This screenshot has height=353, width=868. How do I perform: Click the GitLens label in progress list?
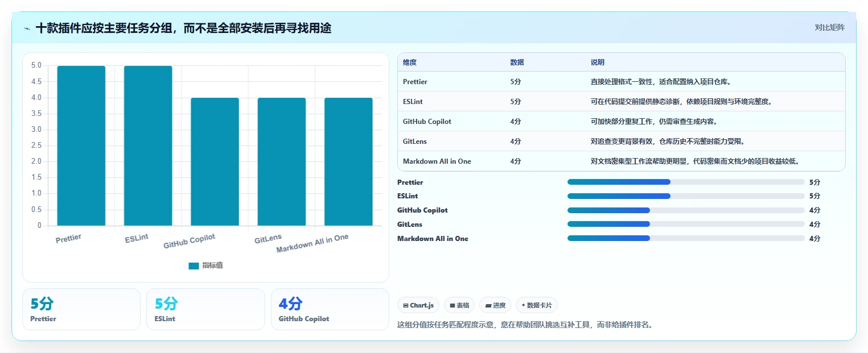[x=410, y=225]
